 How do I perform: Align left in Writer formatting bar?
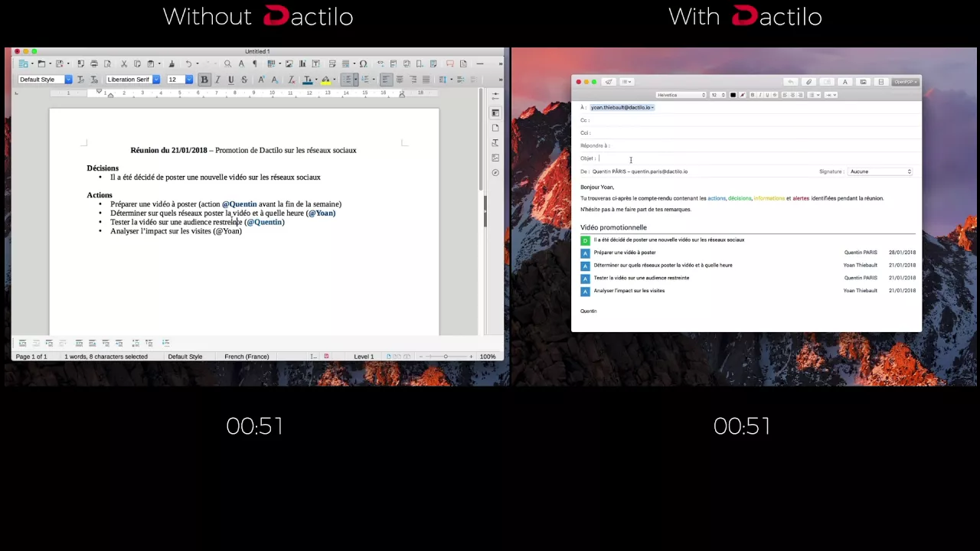pyautogui.click(x=386, y=80)
